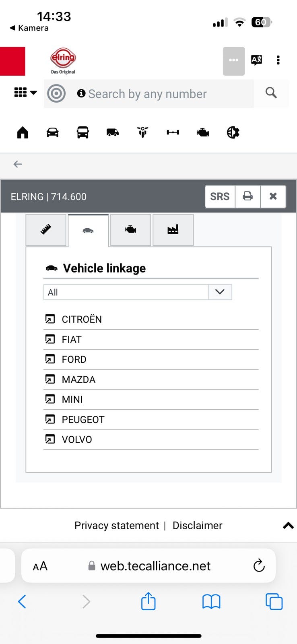Focus the Search by any number field

coord(149,94)
